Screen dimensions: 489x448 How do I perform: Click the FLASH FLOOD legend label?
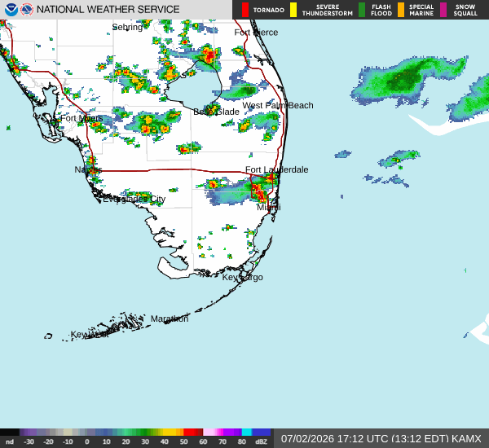click(x=381, y=10)
